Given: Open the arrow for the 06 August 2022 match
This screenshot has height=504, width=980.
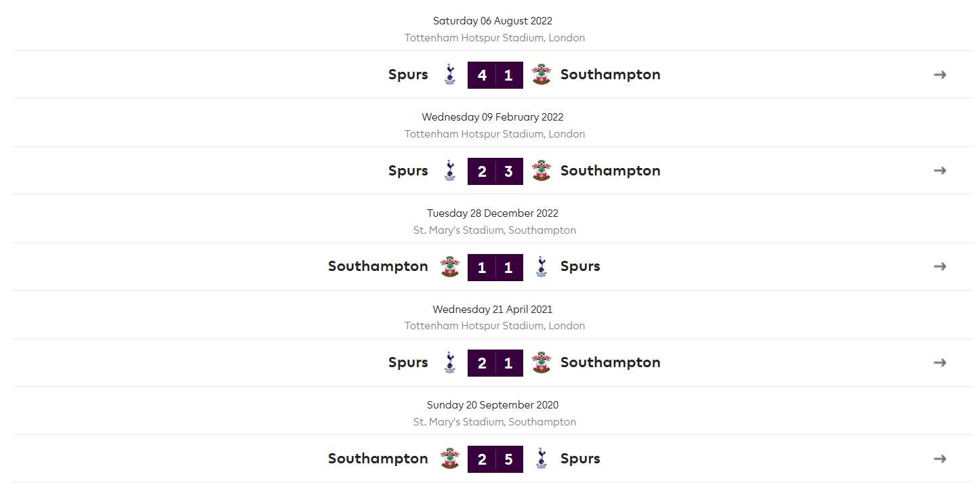Looking at the screenshot, I should pyautogui.click(x=940, y=75).
